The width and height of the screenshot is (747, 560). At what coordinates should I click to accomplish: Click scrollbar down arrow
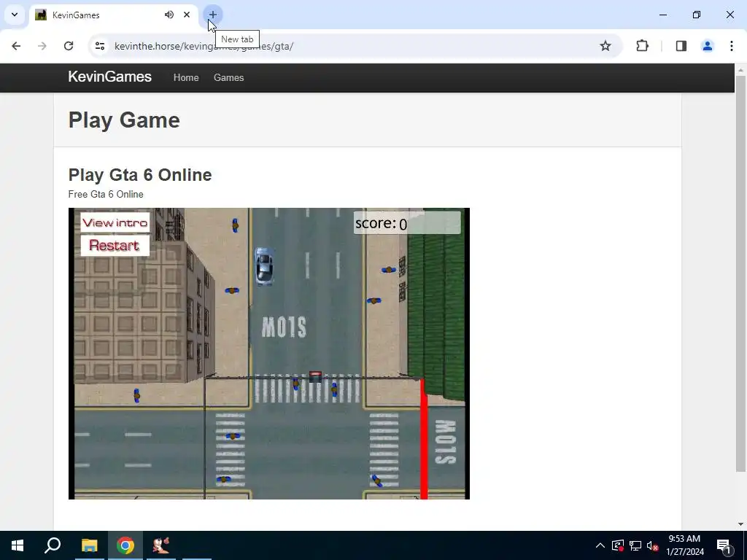coord(740,525)
